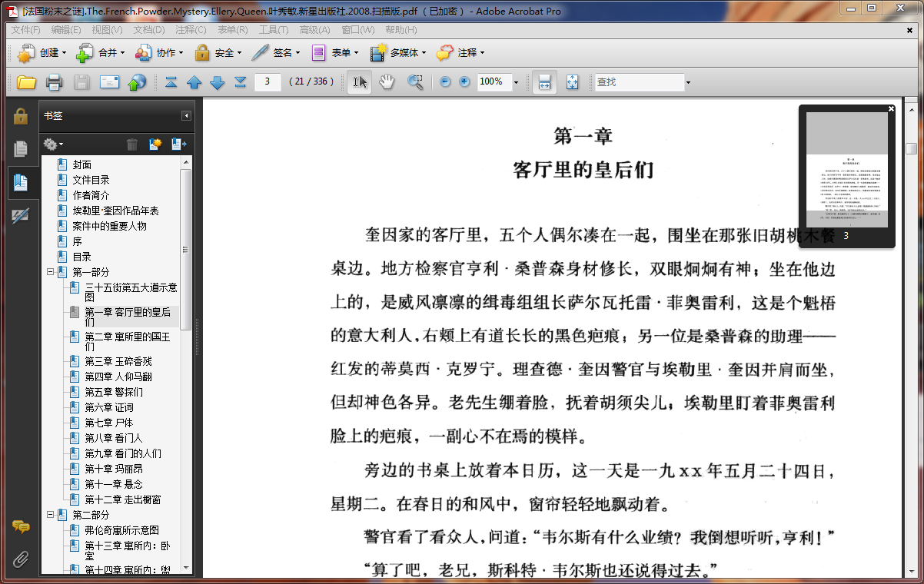Click the save floppy disk icon

[81, 82]
